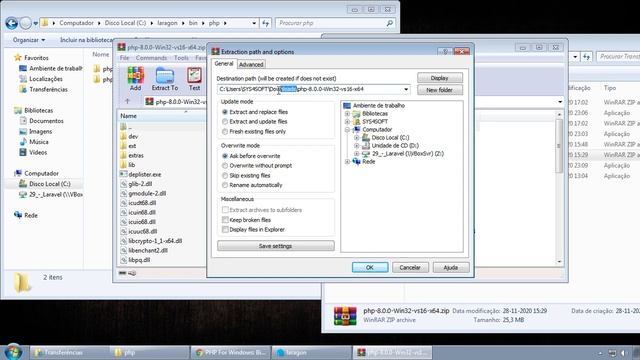Open Organizar dropdown in Explorer
The width and height of the screenshot is (640, 360).
click(x=29, y=40)
